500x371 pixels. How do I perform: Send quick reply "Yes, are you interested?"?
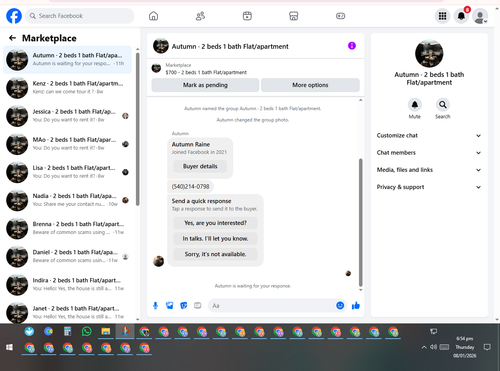(215, 223)
